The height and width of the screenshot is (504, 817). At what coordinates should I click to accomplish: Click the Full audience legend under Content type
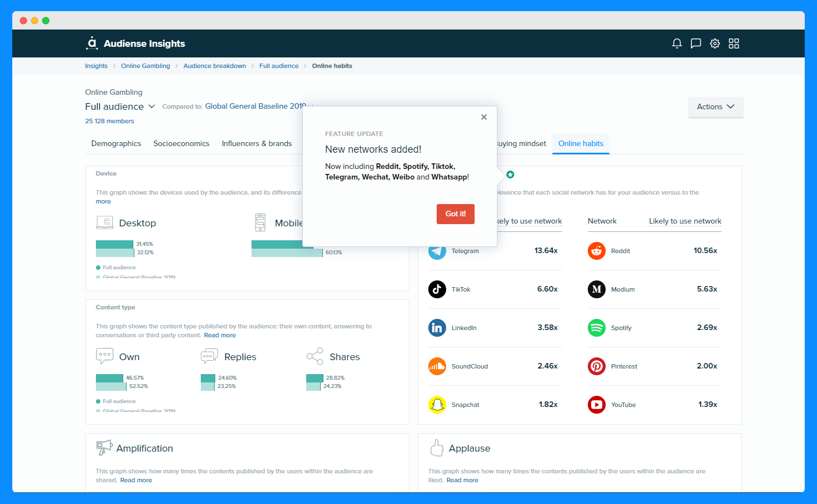(116, 401)
